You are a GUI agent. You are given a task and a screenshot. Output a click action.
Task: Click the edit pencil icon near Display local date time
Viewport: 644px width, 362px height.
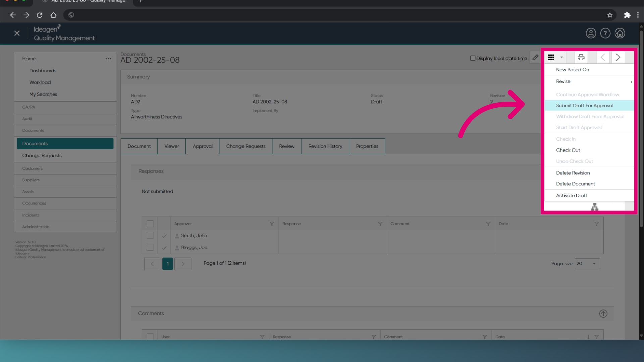535,57
